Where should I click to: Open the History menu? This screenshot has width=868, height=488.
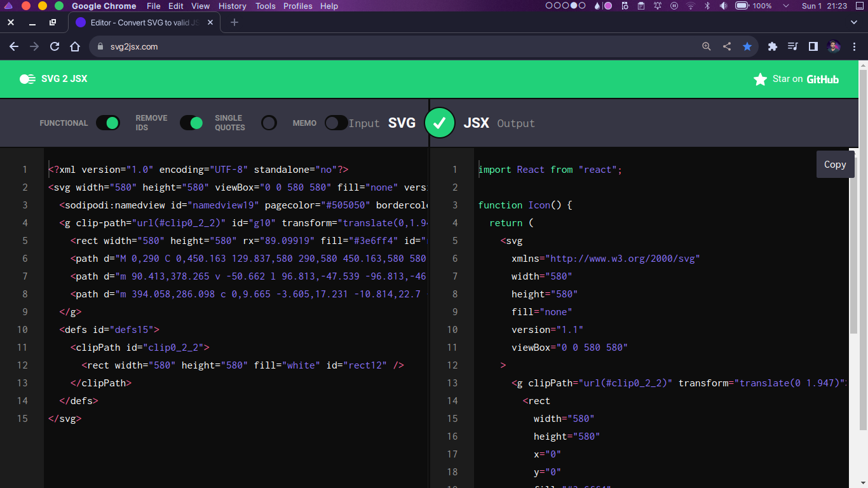[x=233, y=6]
